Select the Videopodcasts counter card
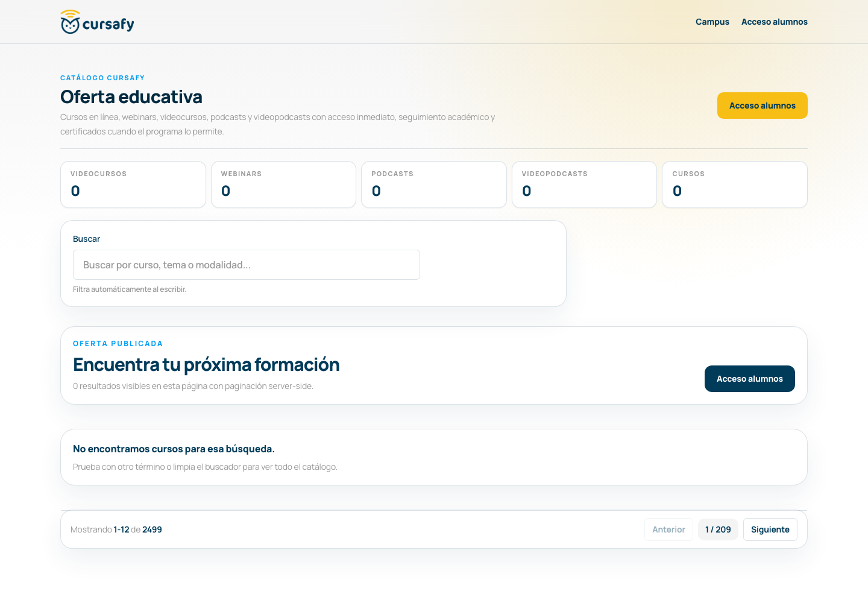This screenshot has width=868, height=591. 584,185
